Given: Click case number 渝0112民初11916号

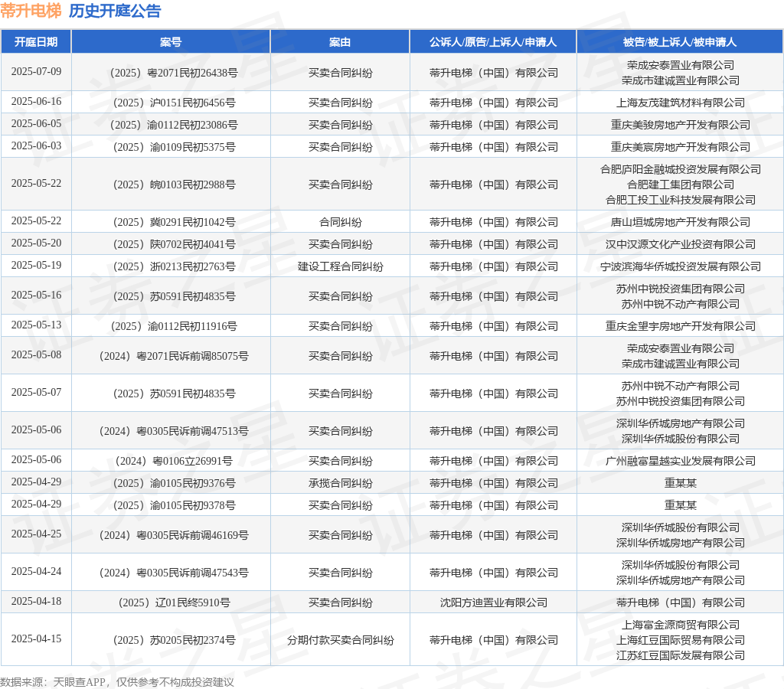Looking at the screenshot, I should click(174, 326).
